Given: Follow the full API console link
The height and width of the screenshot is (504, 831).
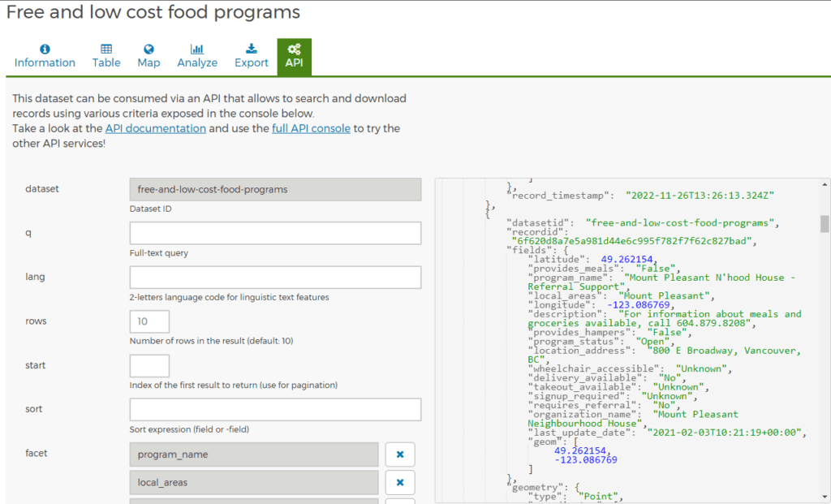Looking at the screenshot, I should (311, 128).
